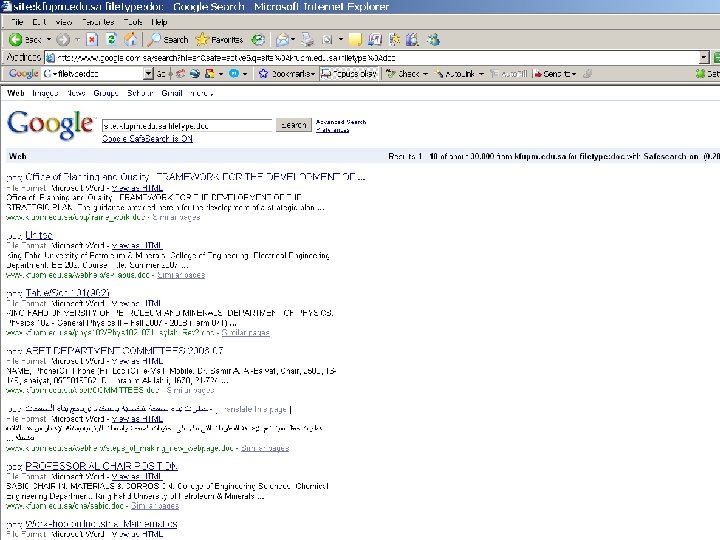Click the Advanced Search link
720x540 pixels.
[x=341, y=122]
